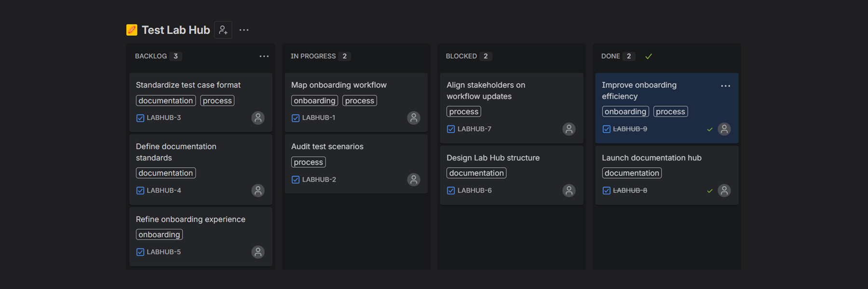Click the green done checkmark on LABHUB-9
868x289 pixels.
click(709, 129)
